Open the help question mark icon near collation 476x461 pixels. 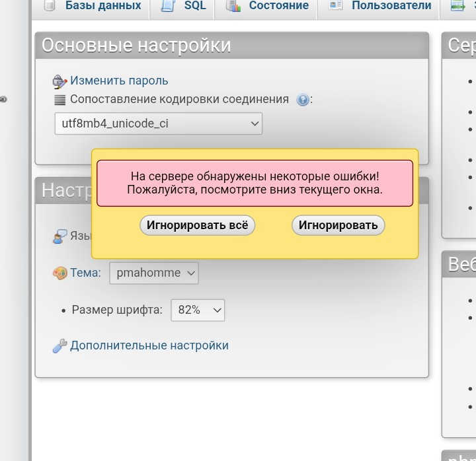303,100
